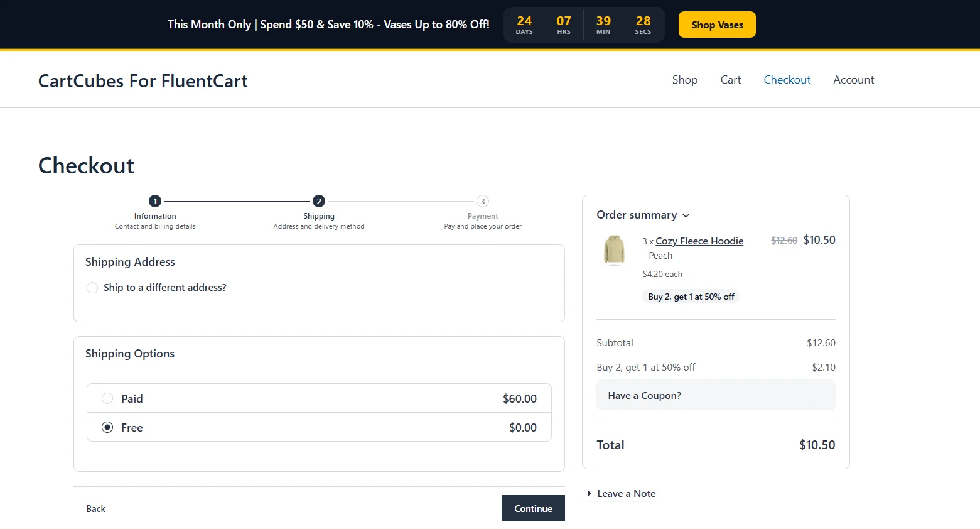Click the '$4.20 each' price text
Screen dimensions: 980x529
tap(662, 274)
